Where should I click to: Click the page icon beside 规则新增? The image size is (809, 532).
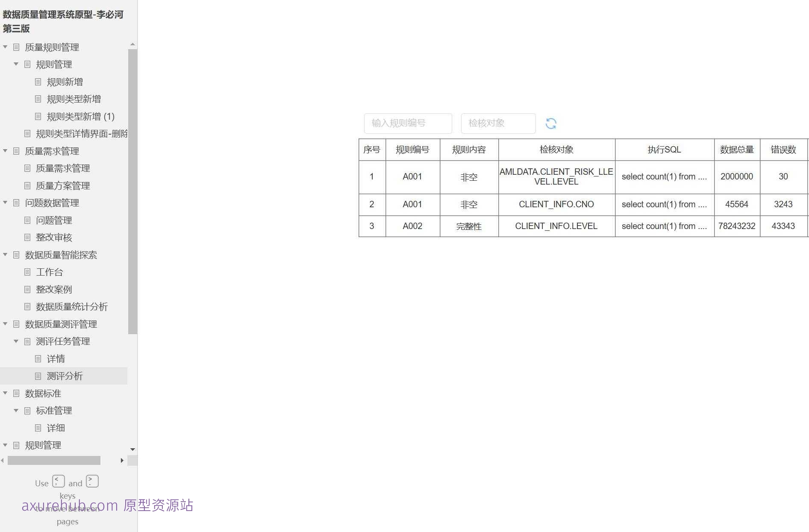click(x=38, y=82)
